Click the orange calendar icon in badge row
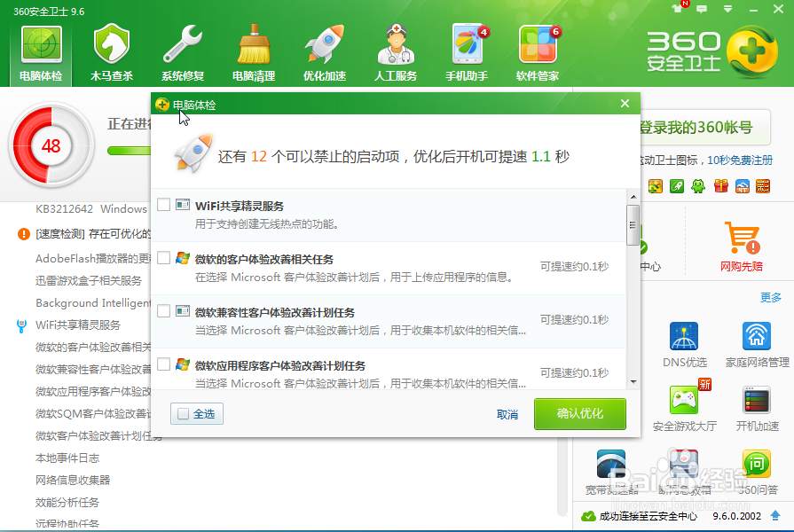 pyautogui.click(x=763, y=186)
